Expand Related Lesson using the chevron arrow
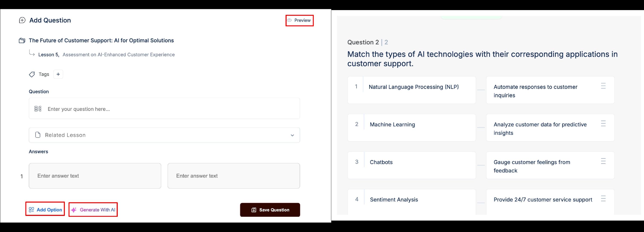This screenshot has width=644, height=232. 292,135
